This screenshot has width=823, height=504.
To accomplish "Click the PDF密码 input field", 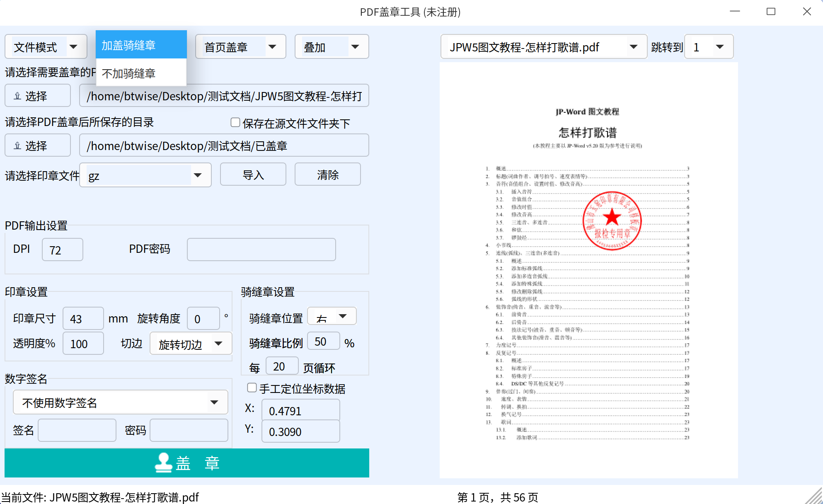I will 261,250.
